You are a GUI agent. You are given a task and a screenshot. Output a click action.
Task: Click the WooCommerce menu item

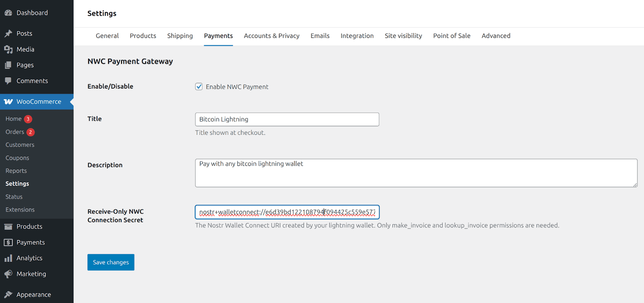(37, 102)
